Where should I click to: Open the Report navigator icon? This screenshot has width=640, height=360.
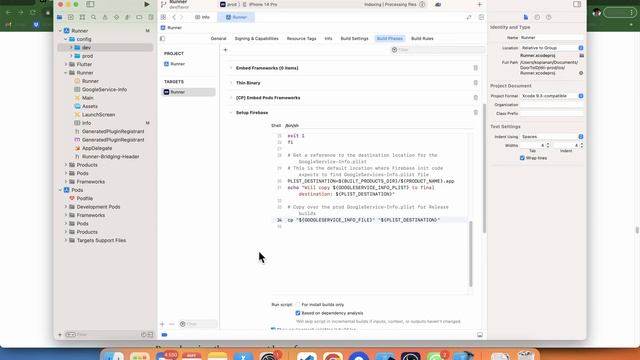tap(151, 18)
